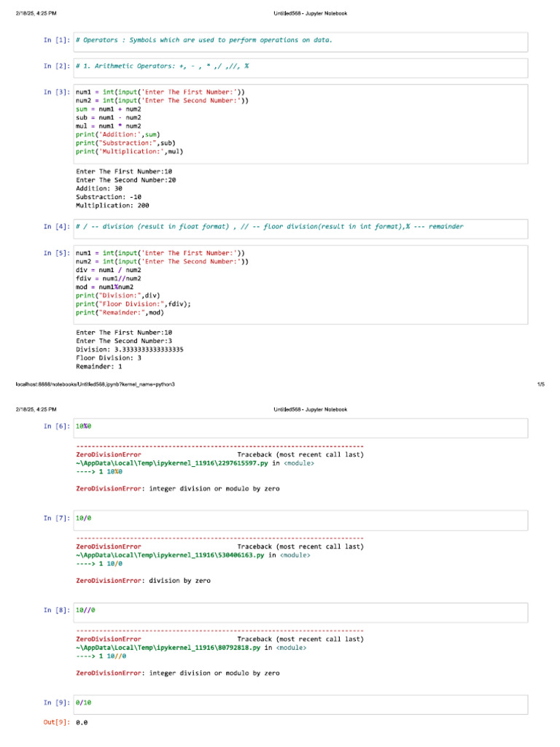
Task: Open the ipykernel 530406163.py traceback path
Action: pyautogui.click(x=171, y=555)
